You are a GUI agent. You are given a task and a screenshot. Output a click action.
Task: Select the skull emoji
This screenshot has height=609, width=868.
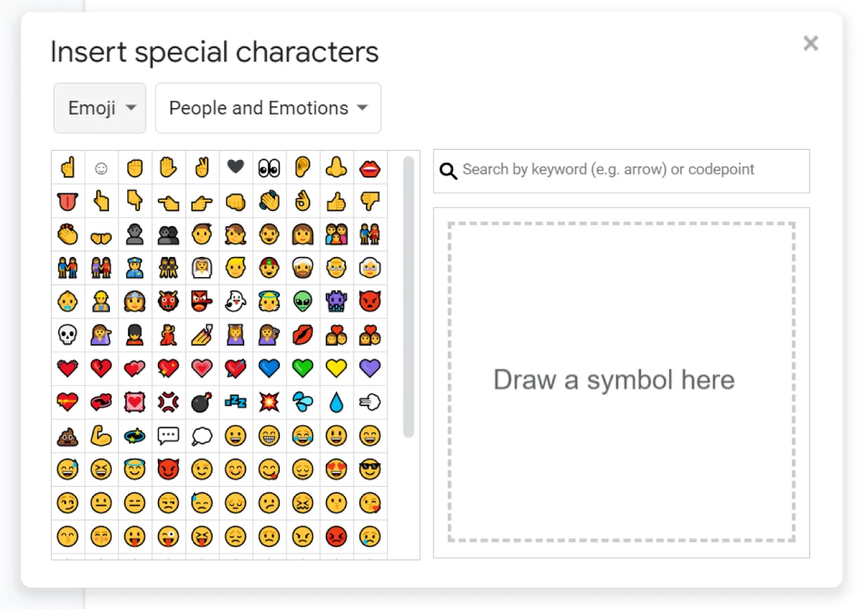point(68,335)
